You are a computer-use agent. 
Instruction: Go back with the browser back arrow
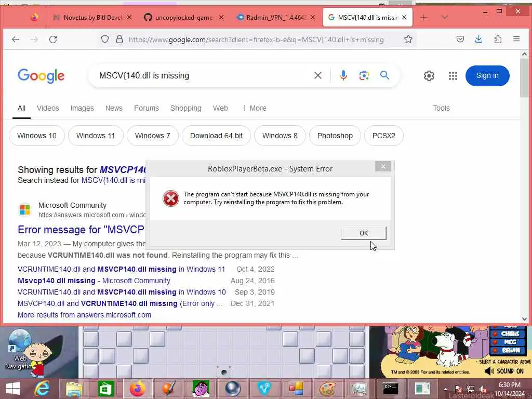(16, 39)
